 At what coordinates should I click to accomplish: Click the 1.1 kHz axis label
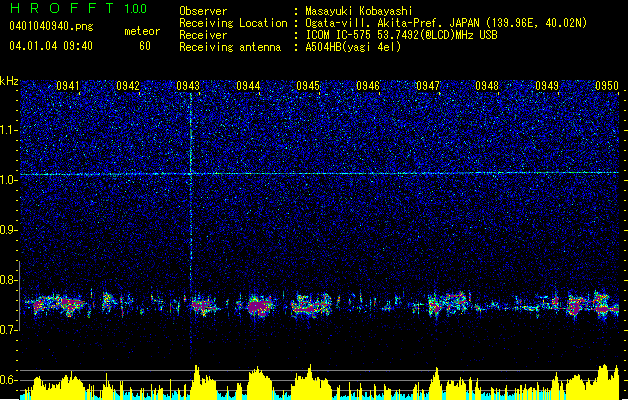(x=8, y=130)
